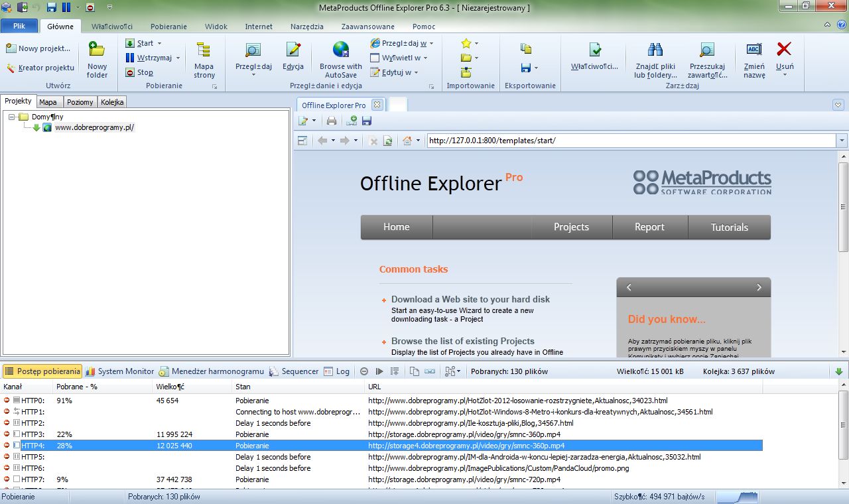Click the Nowy projekt ribbon button
Image resolution: width=849 pixels, height=504 pixels.
click(38, 48)
